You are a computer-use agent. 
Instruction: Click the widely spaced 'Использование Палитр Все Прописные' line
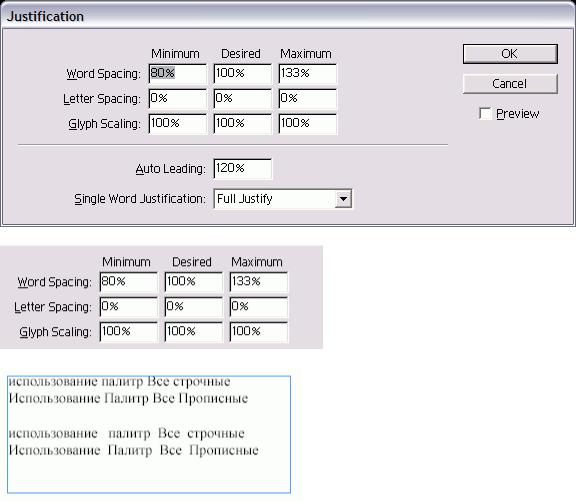click(134, 450)
